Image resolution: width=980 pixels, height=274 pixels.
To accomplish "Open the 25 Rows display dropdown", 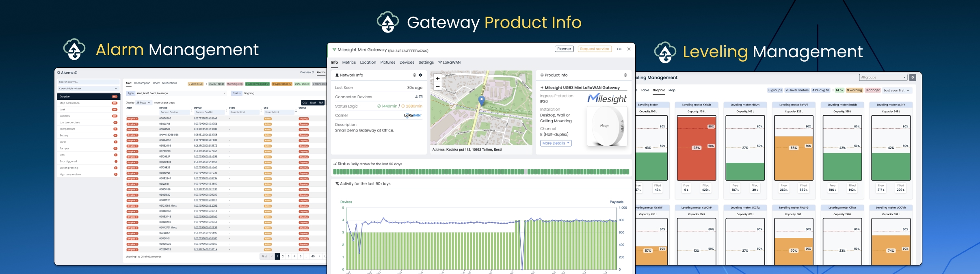I will point(143,103).
